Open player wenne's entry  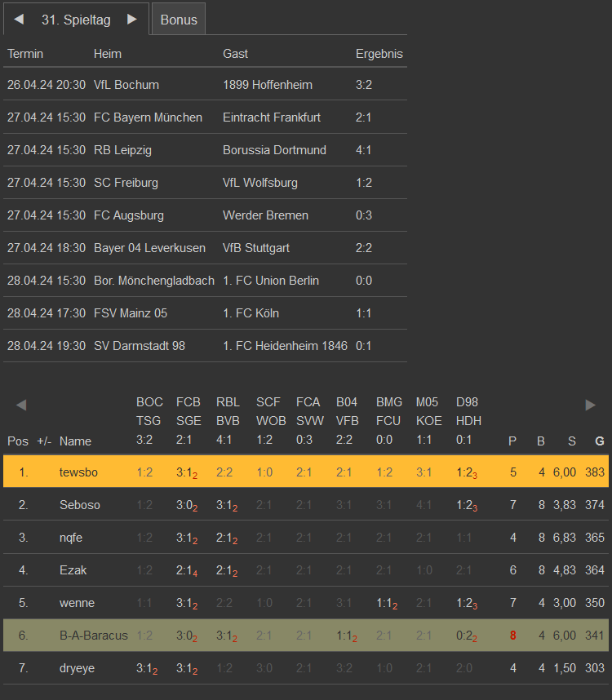77,603
